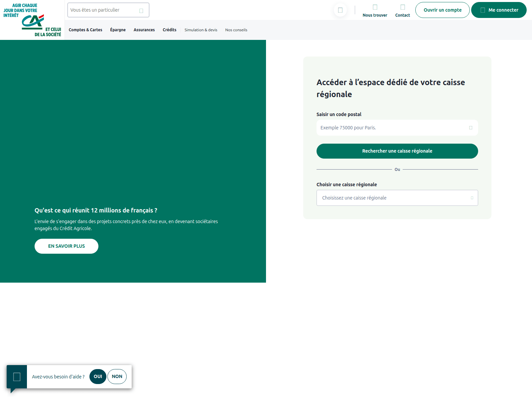Focus the postal code input field
532x399 pixels.
pos(397,128)
